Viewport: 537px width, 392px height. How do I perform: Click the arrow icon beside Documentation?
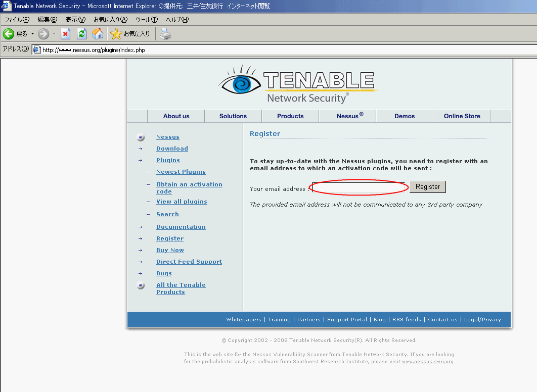141,227
